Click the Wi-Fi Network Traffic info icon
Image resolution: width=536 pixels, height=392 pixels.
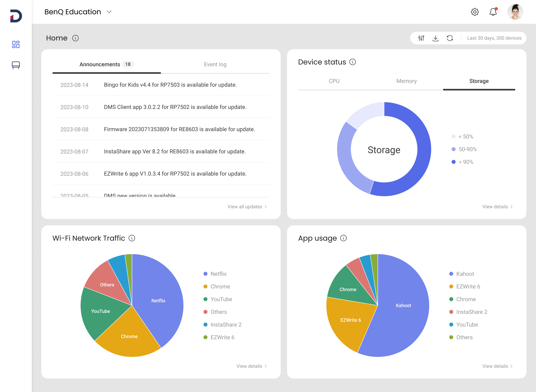tap(132, 238)
